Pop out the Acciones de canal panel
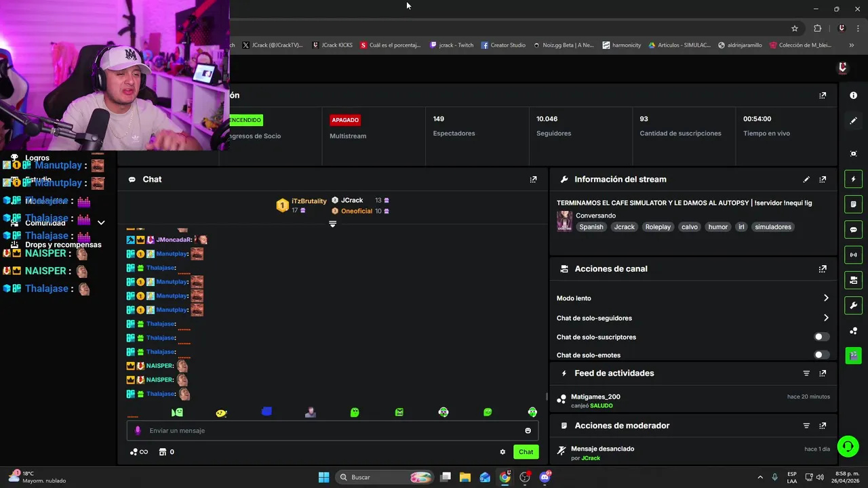Screen dimensions: 868x488 click(823, 269)
